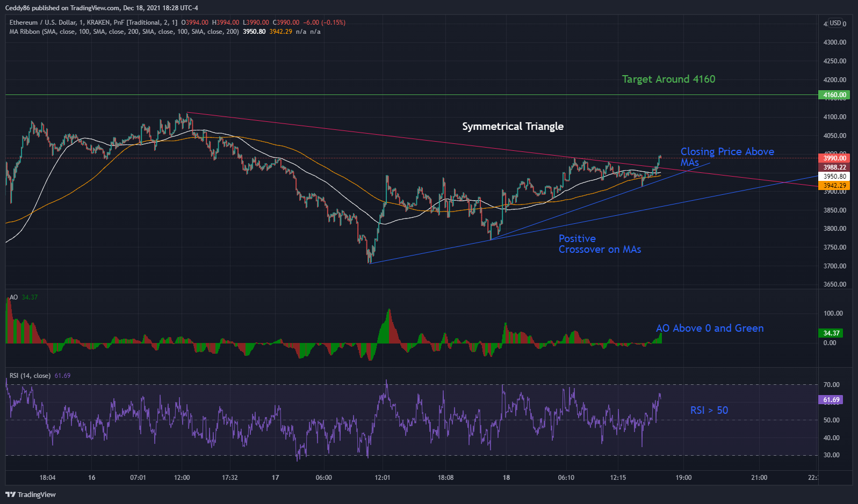The width and height of the screenshot is (858, 504).
Task: Click the white 3950.80 MA price tag on the axis
Action: point(834,177)
